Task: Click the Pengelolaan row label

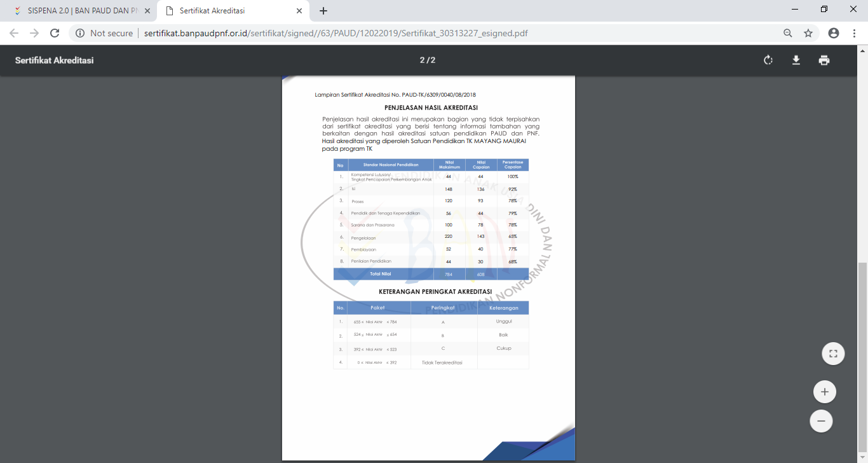Action: [x=363, y=238]
